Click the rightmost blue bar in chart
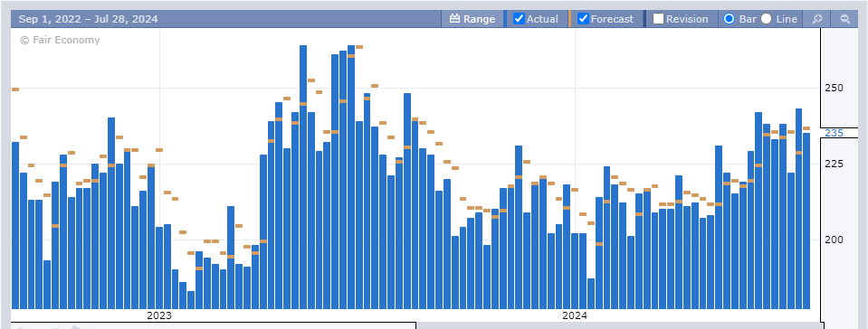The height and width of the screenshot is (329, 868). 806,221
